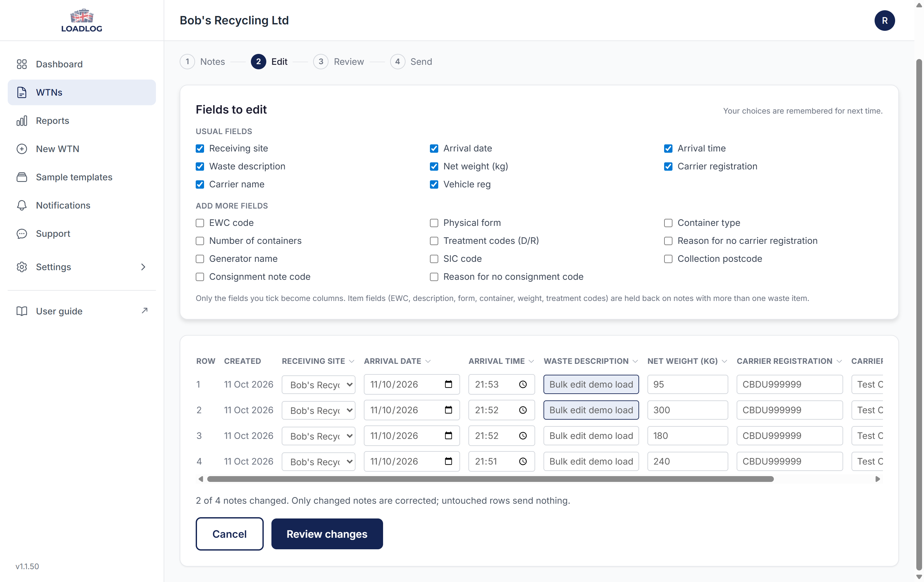Uncheck the Receiving site field

[x=200, y=149]
